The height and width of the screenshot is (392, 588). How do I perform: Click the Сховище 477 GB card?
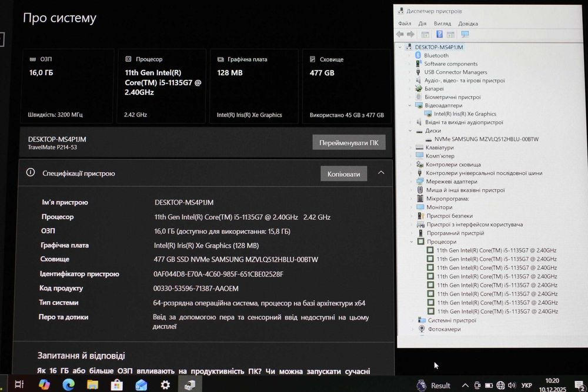pos(346,86)
